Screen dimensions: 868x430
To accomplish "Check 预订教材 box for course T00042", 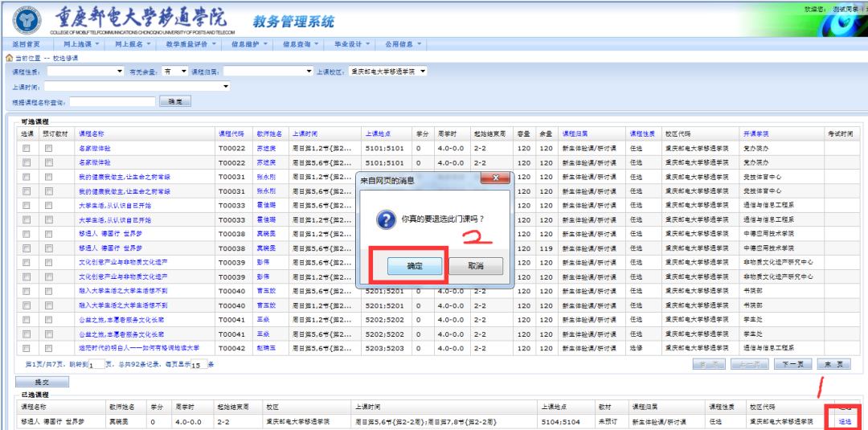I will [x=48, y=348].
